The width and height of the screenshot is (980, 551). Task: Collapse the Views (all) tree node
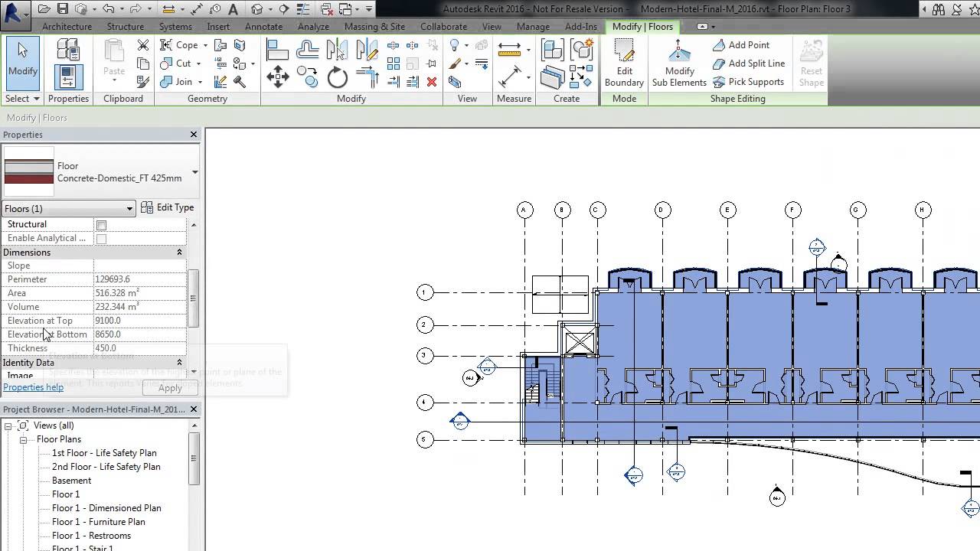point(8,425)
